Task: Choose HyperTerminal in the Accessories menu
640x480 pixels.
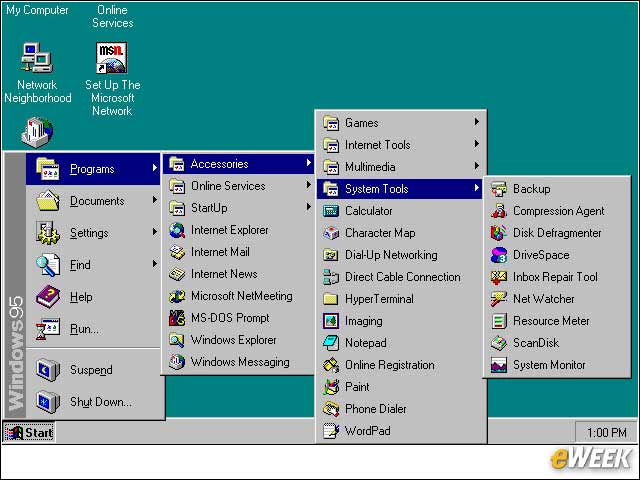Action: (400, 299)
